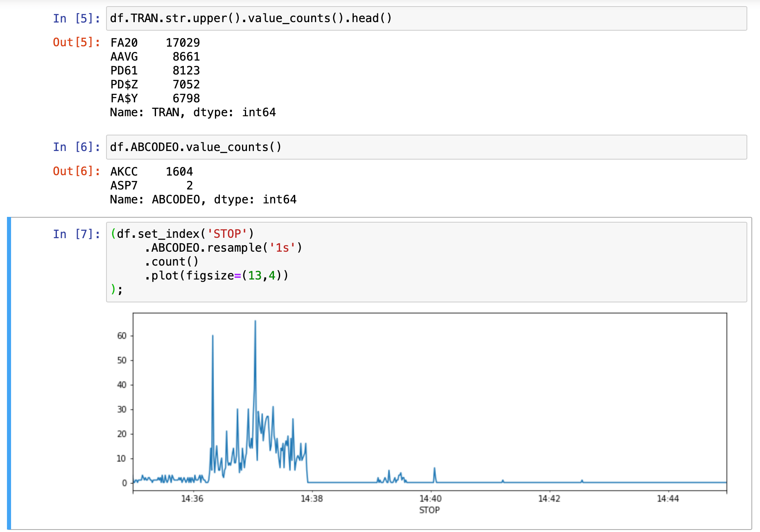
Task: Click the .count() line in cell 7
Action: (x=172, y=261)
